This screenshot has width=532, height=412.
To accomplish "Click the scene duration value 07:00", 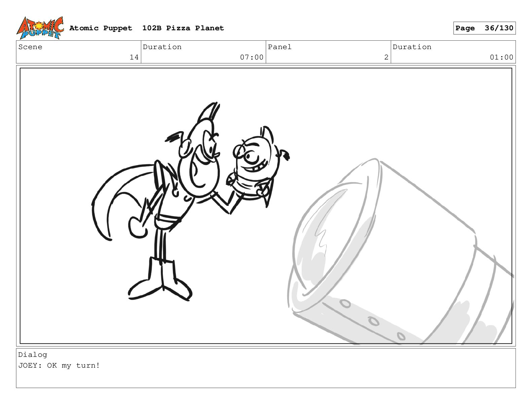I will (x=252, y=57).
